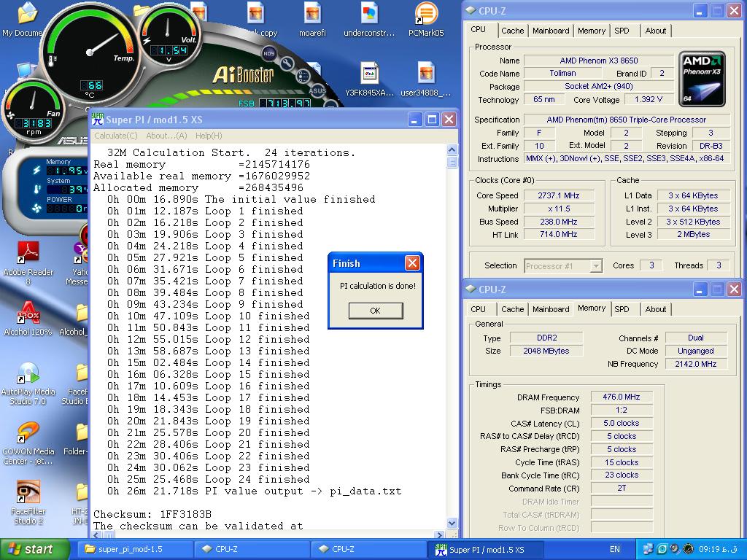This screenshot has width=747, height=560.
Task: Open AI Booster settings wrench icon
Action: point(287,64)
